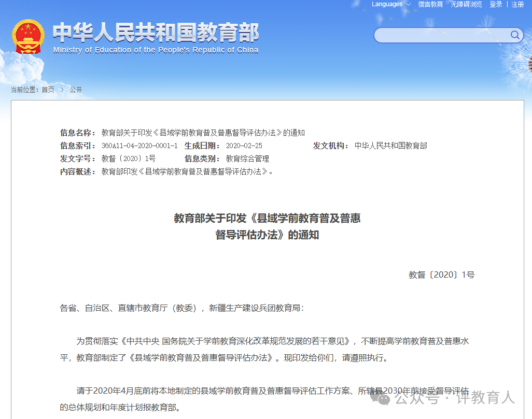Open the Languages dropdown
The width and height of the screenshot is (532, 419).
click(x=391, y=5)
